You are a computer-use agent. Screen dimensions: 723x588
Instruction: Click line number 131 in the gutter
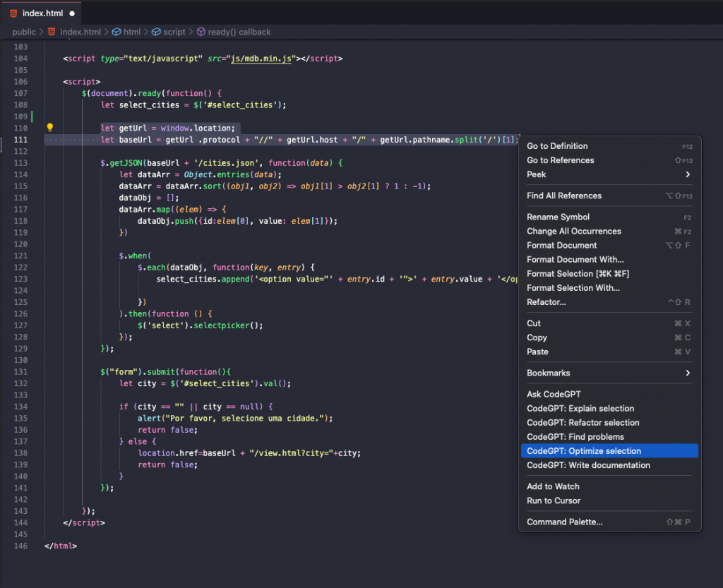point(20,372)
